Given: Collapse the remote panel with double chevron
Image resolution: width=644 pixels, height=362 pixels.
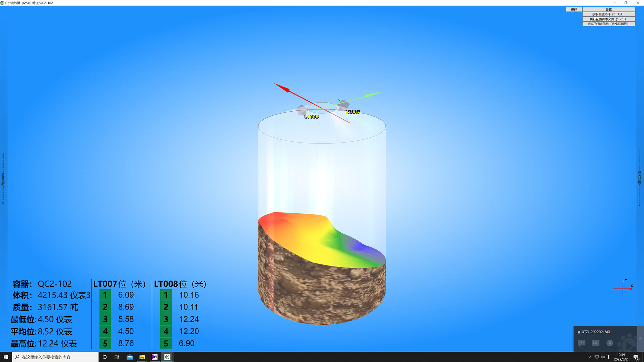Looking at the screenshot, I should tap(640, 339).
